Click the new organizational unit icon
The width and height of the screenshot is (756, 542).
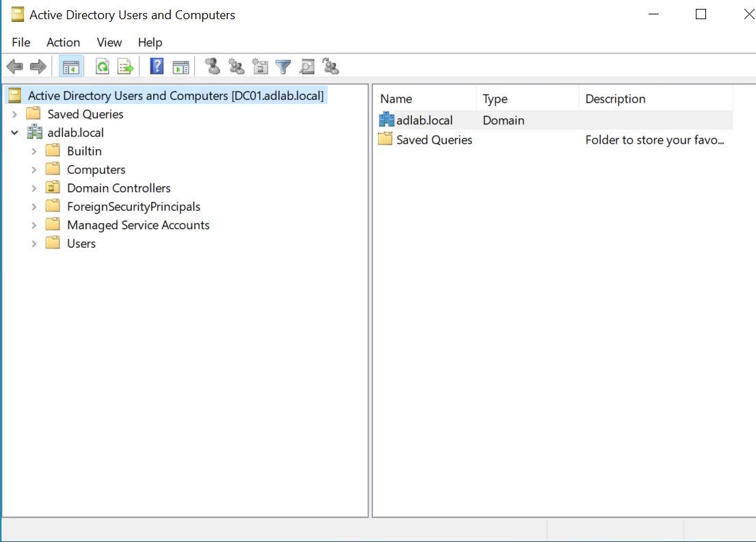tap(260, 66)
